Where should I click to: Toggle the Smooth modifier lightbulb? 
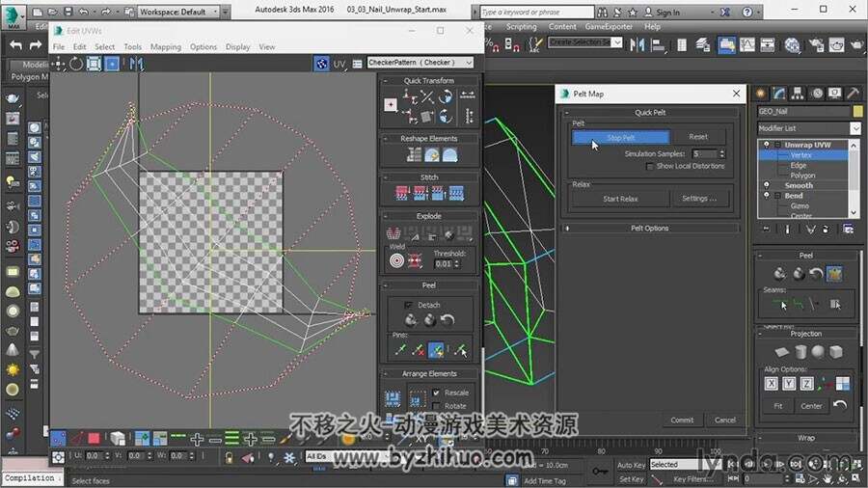[766, 185]
